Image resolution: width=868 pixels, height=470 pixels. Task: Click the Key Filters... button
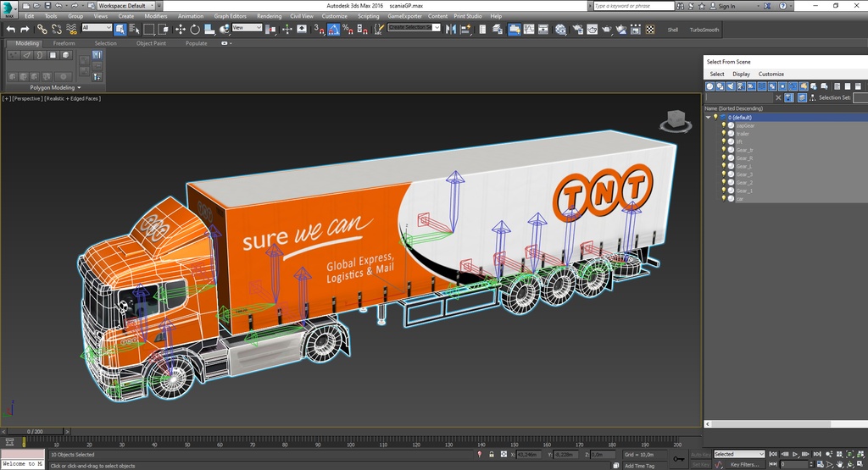tap(744, 464)
